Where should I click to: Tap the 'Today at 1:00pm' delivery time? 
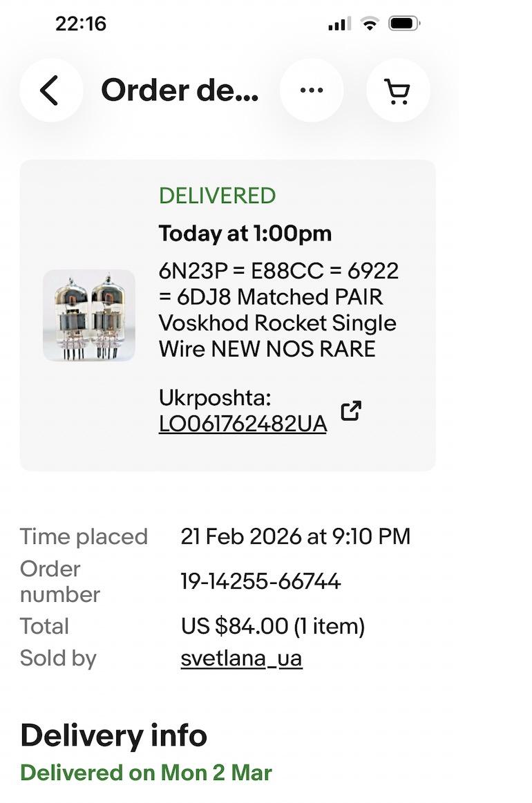(245, 234)
